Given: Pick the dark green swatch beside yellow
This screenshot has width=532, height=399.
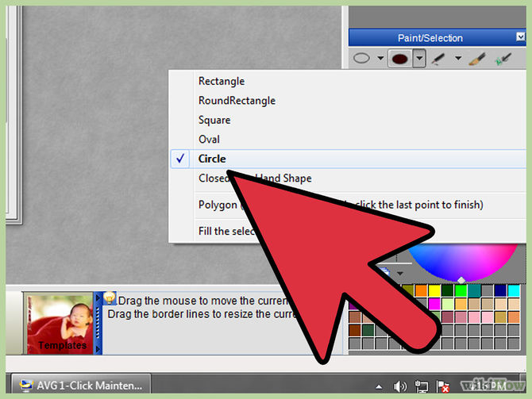Looking at the screenshot, I should click(448, 290).
